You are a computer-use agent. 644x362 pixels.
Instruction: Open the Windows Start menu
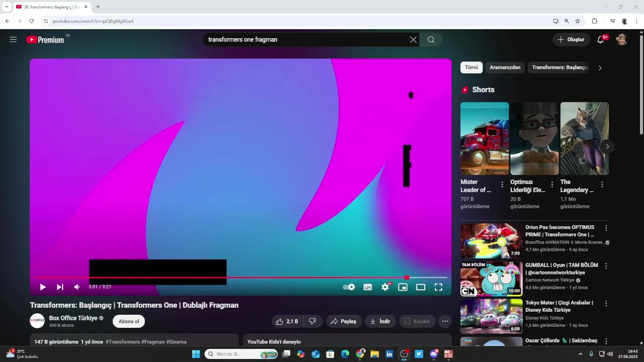coord(196,354)
